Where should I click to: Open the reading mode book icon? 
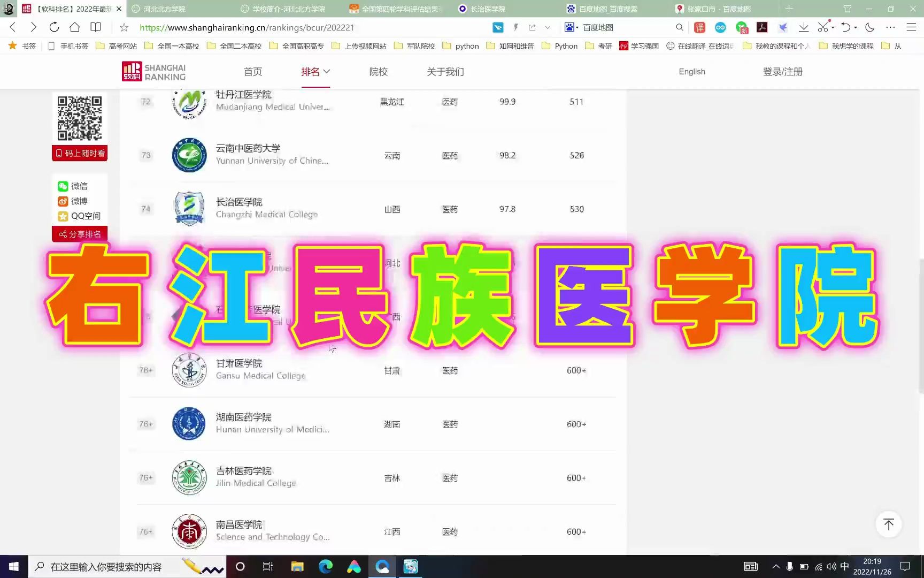click(x=96, y=27)
